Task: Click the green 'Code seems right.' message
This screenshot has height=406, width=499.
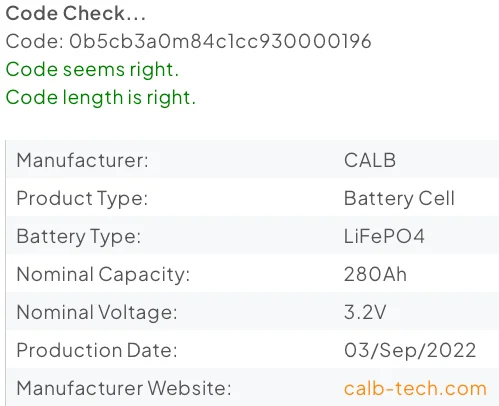Action: pos(92,70)
